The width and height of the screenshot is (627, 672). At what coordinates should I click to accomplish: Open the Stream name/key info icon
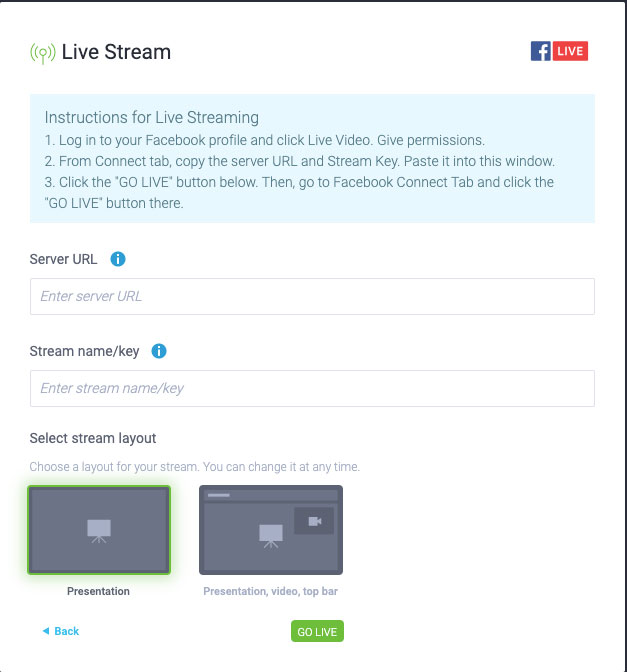159,351
